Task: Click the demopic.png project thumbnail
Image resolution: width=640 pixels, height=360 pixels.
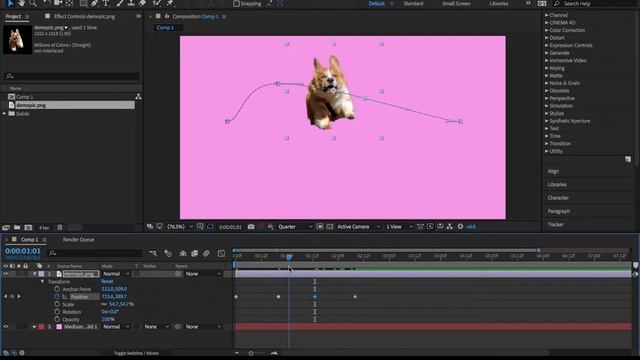Action: 17,40
